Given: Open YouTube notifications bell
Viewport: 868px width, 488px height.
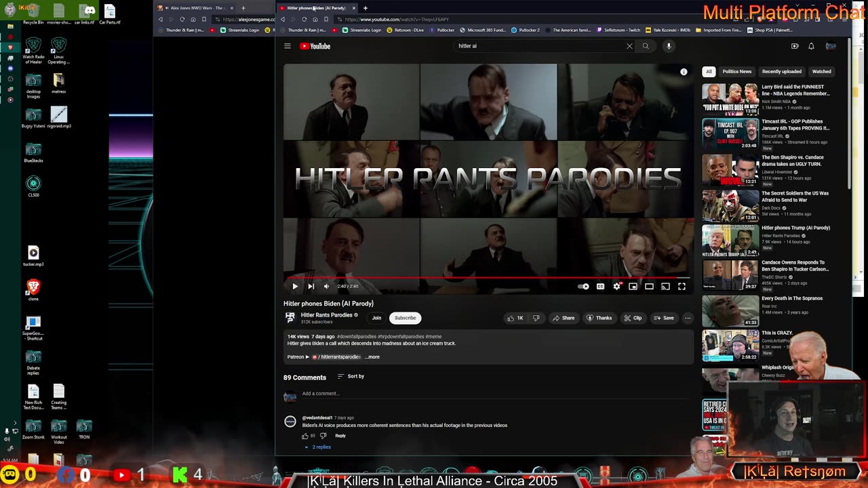Looking at the screenshot, I should (x=811, y=46).
